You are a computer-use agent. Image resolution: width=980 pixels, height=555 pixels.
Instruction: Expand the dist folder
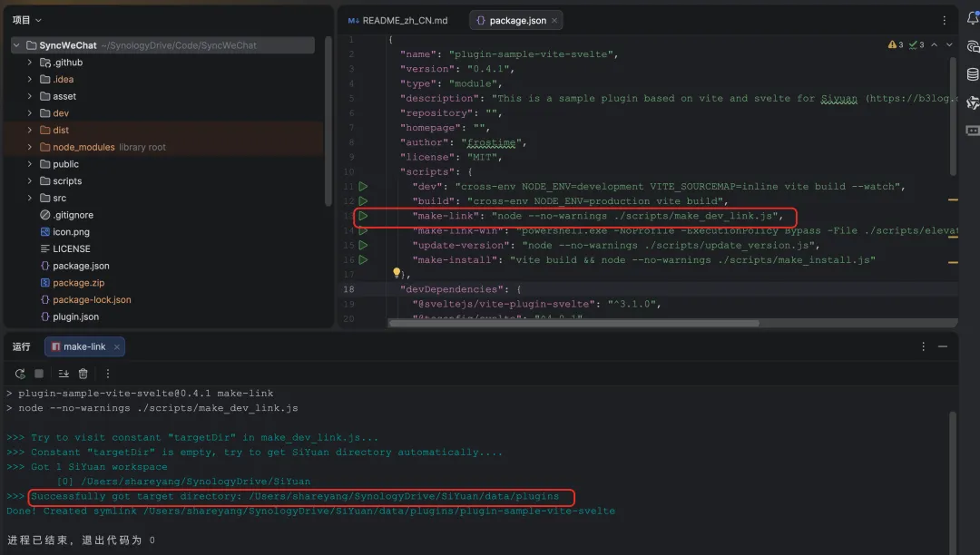(29, 130)
